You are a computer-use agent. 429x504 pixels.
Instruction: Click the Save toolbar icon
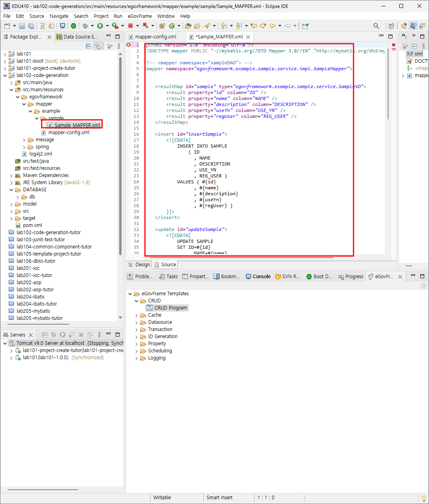click(x=22, y=26)
